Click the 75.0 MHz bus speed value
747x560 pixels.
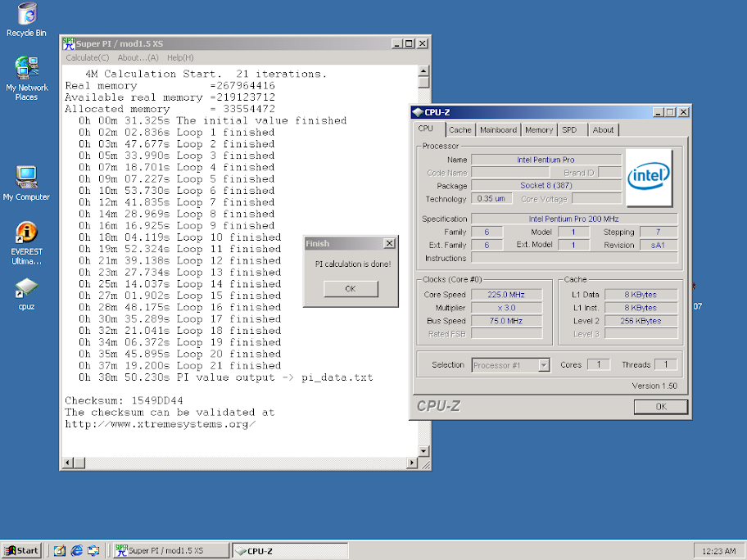point(506,320)
